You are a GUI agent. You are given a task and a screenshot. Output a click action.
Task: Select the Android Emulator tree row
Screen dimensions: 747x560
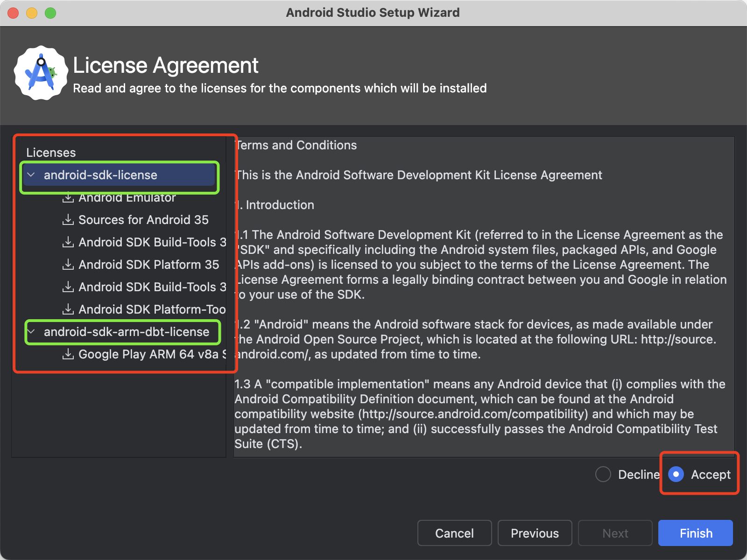[x=127, y=197]
